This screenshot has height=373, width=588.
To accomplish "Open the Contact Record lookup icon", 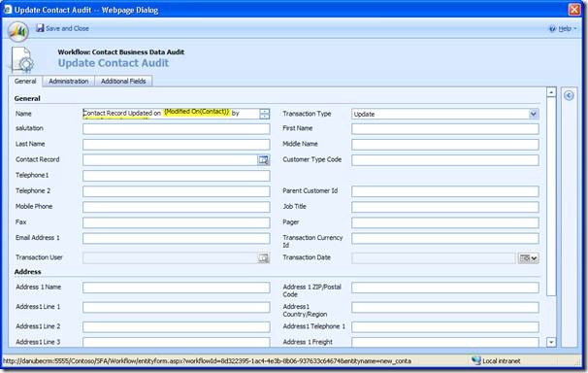I will click(x=264, y=160).
